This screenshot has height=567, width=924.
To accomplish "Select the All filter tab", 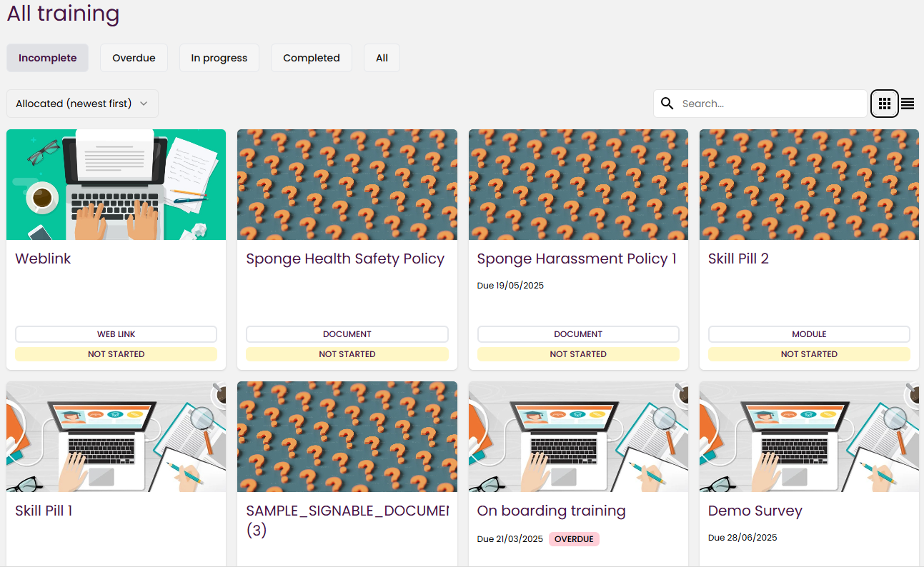I will pyautogui.click(x=382, y=58).
